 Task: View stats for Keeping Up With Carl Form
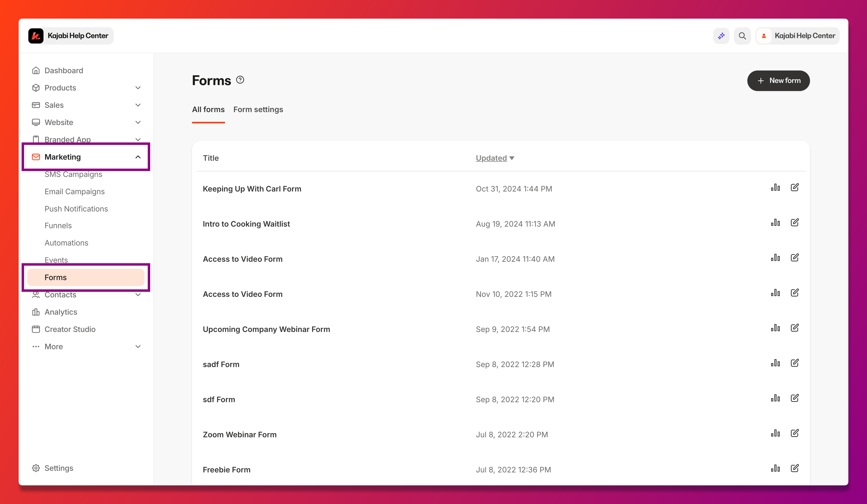[775, 187]
